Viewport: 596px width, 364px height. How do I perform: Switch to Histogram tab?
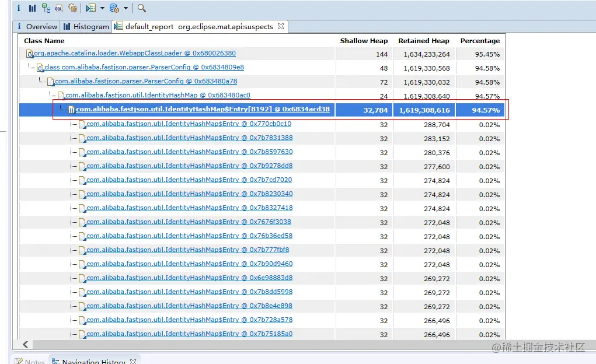[x=86, y=27]
